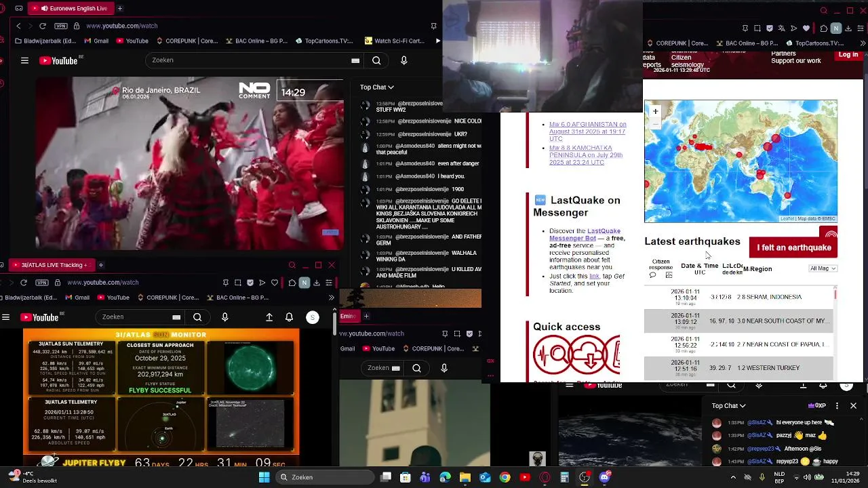Open YouTube guide menu in Euronews window

click(x=24, y=60)
